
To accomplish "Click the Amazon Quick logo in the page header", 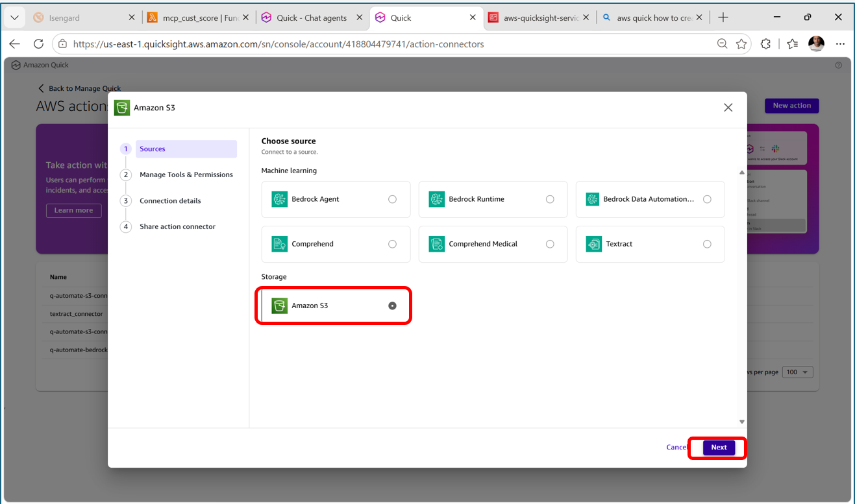I will tap(16, 65).
